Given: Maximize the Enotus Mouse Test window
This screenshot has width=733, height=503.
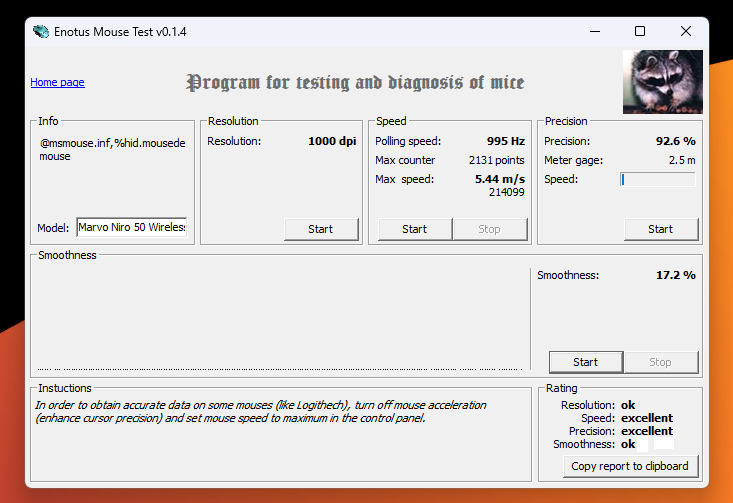Looking at the screenshot, I should pos(640,31).
